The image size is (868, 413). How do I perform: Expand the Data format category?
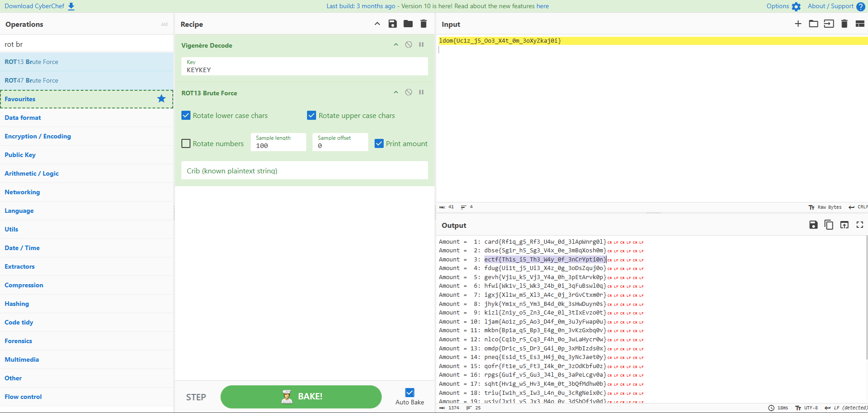point(87,118)
